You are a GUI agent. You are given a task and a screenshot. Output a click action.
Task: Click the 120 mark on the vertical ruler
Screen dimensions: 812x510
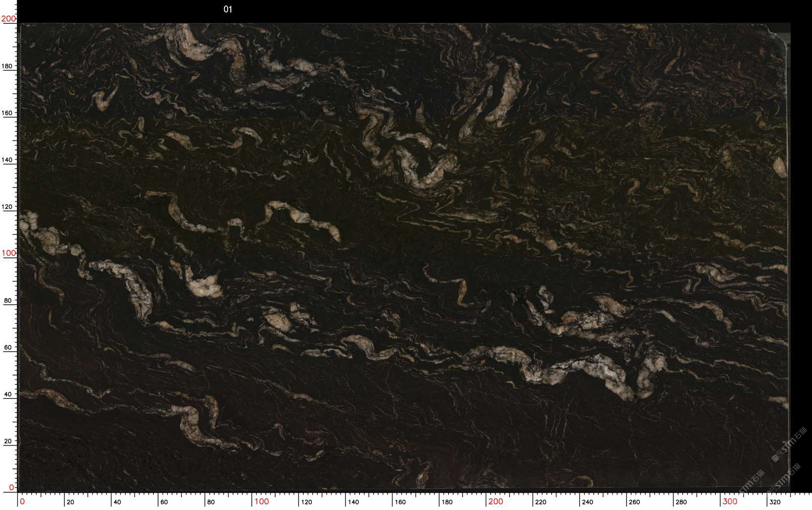9,207
